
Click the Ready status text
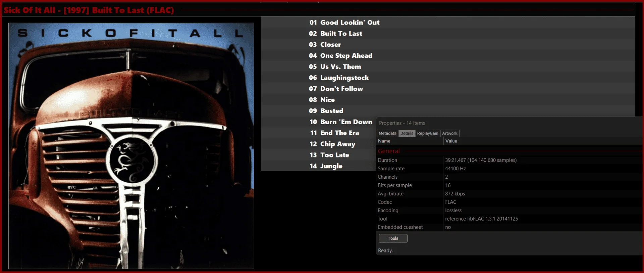point(385,251)
